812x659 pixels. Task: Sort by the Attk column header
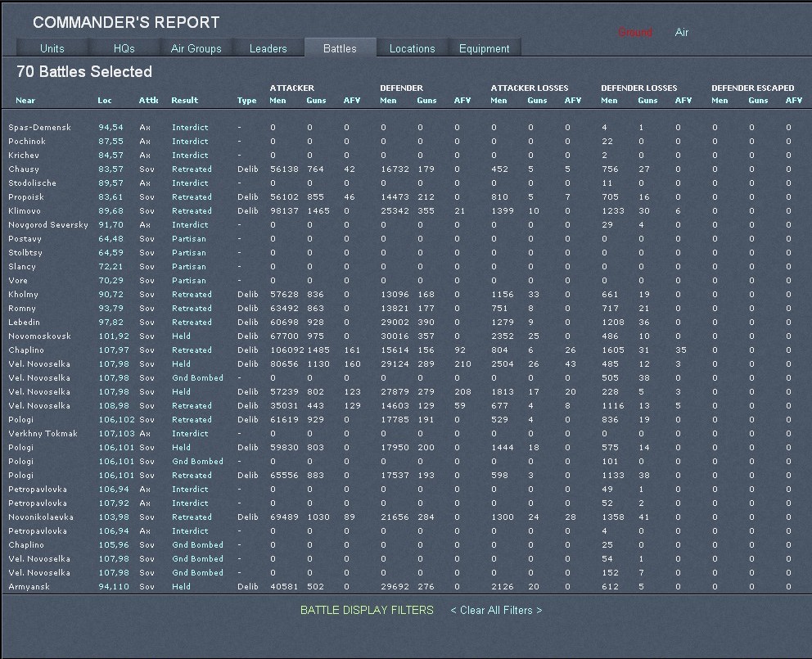point(148,101)
